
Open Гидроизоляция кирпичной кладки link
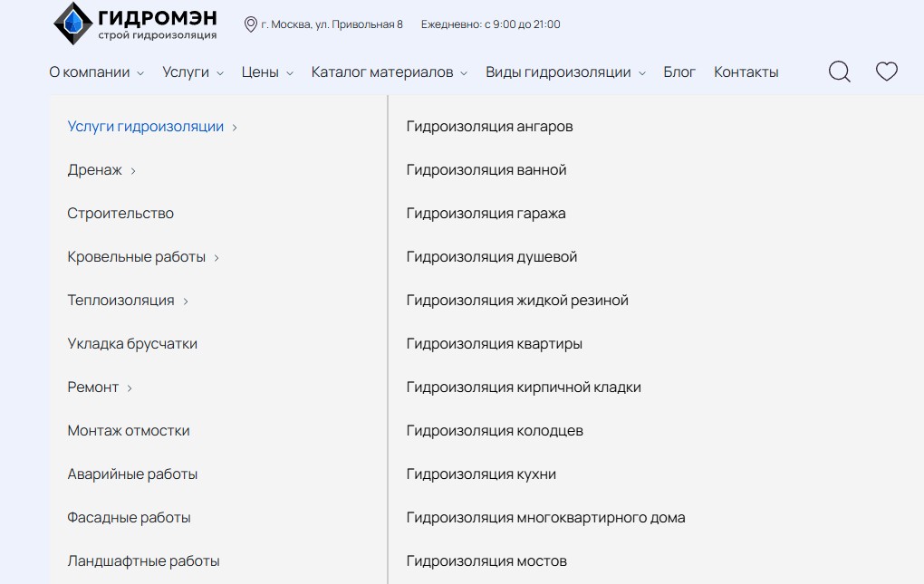coord(524,388)
